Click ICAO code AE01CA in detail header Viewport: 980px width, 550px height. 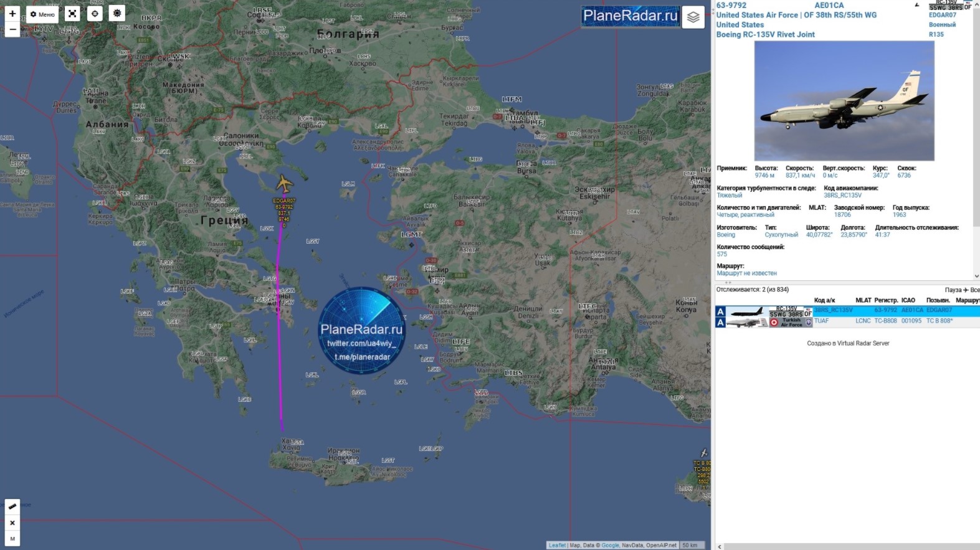(829, 5)
